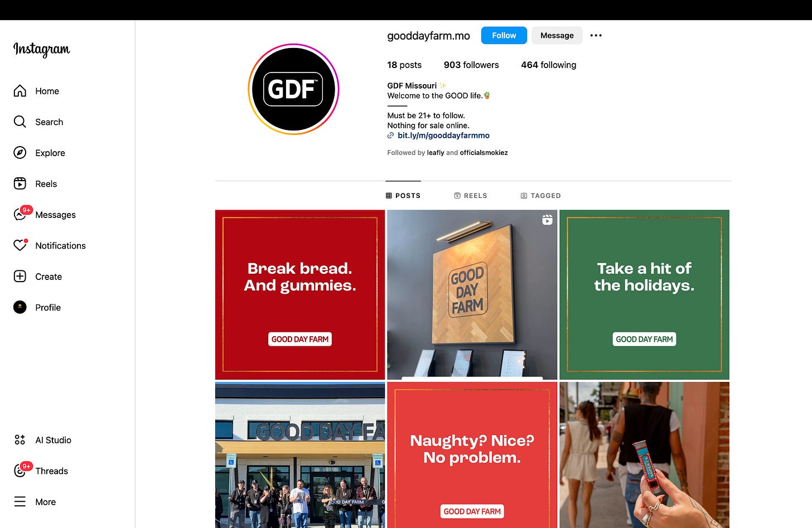Open the three-dot profile options menu
812x528 pixels.
[596, 35]
